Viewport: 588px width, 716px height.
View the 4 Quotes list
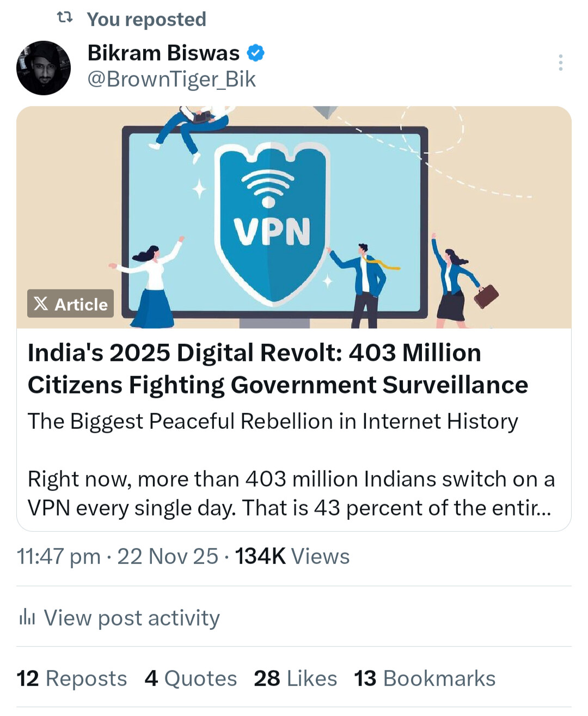coord(191,678)
